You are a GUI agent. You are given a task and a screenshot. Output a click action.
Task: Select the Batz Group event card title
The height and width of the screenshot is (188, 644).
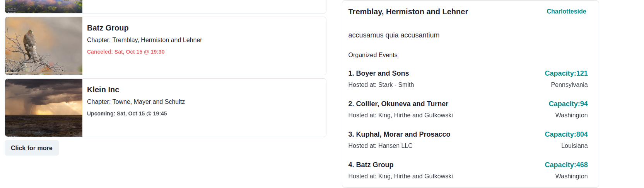tap(108, 28)
